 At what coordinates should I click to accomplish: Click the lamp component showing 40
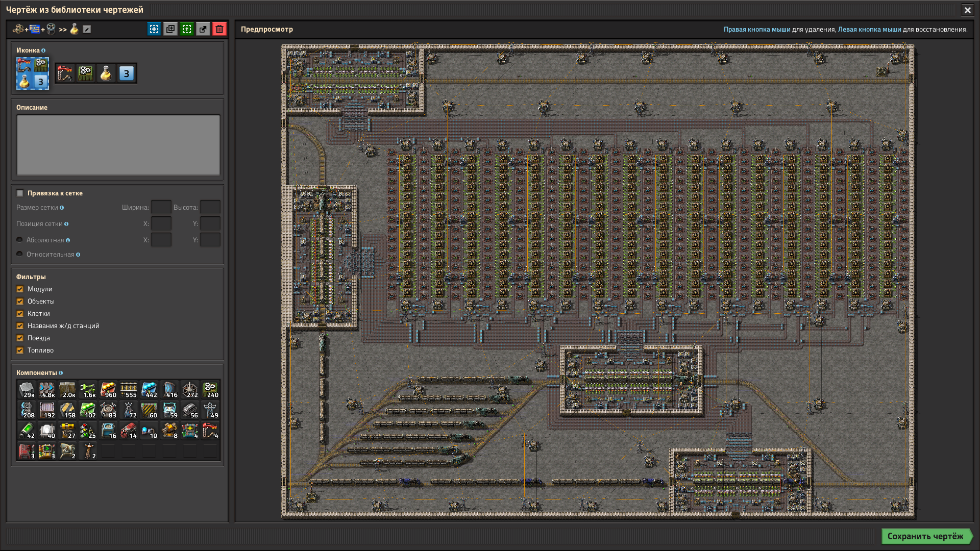pyautogui.click(x=47, y=431)
